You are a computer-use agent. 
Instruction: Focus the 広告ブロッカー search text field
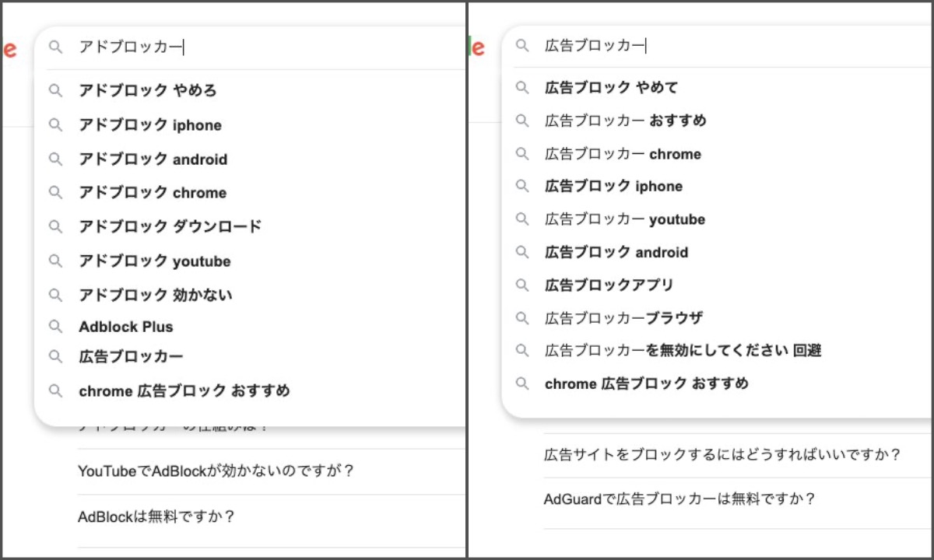pos(700,46)
